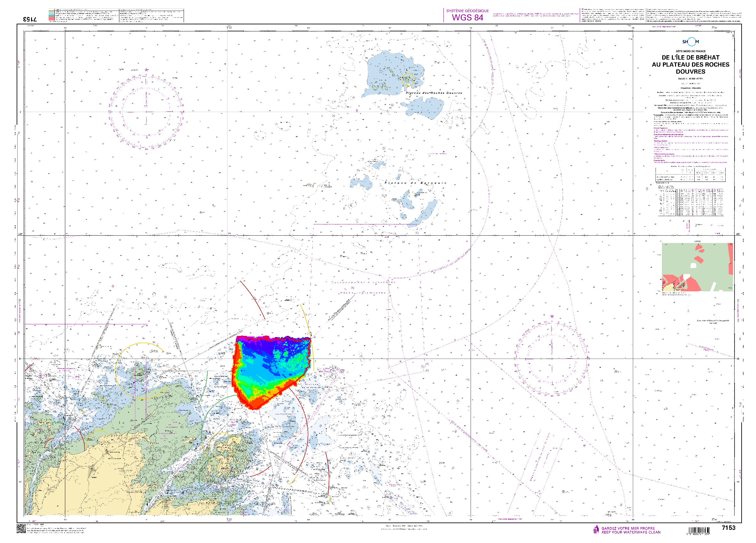Click the SHOM logo above the title
This screenshot has height=543, width=756.
click(690, 42)
